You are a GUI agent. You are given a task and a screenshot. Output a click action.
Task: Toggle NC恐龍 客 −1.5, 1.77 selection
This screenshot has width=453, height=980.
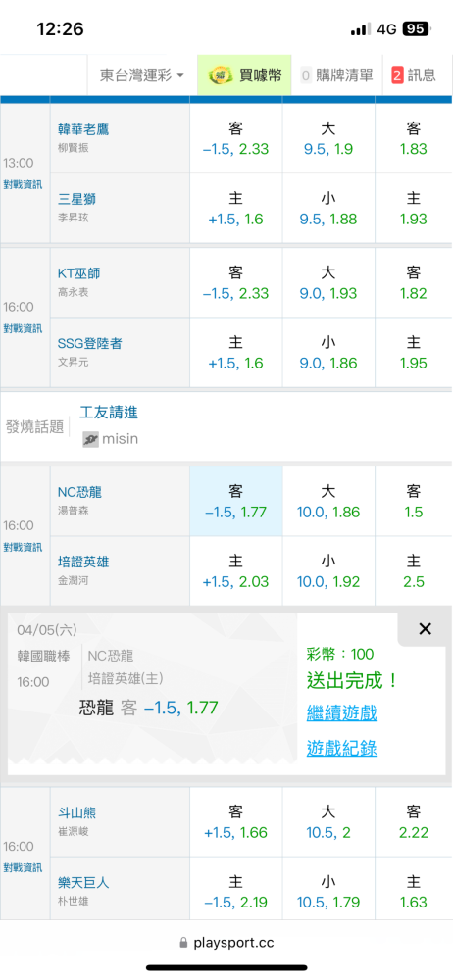click(x=236, y=501)
